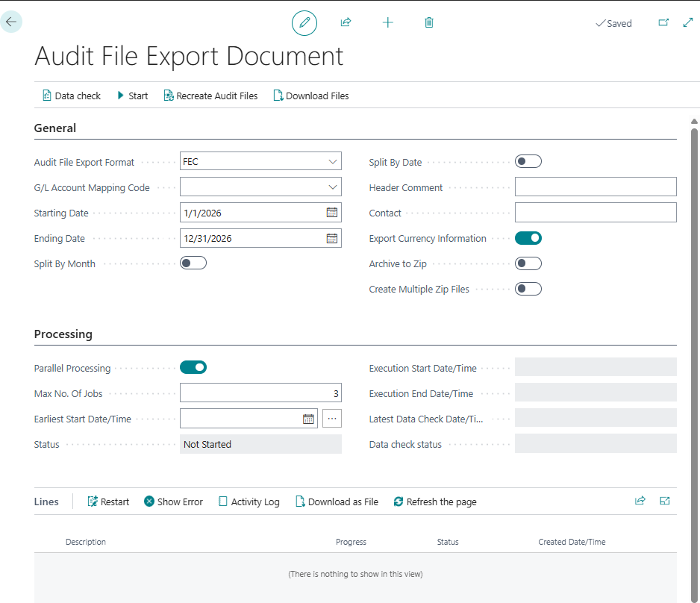The image size is (700, 603).
Task: Open page in new window icon
Action: coord(664,22)
